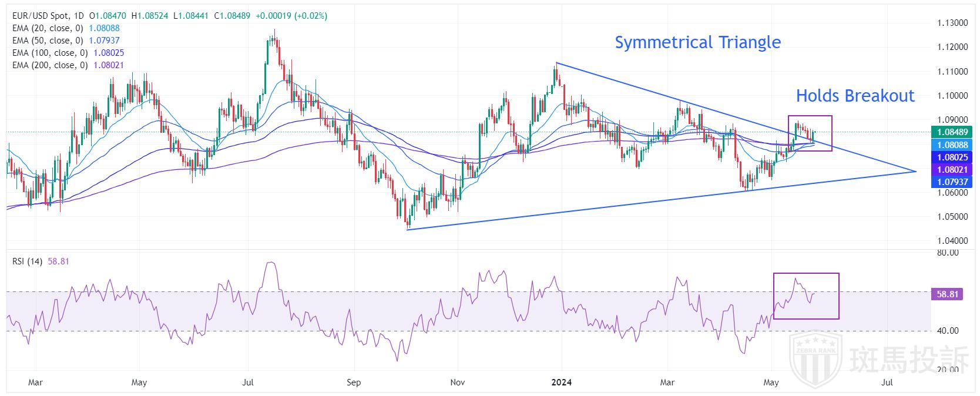This screenshot has height=396, width=980.
Task: Select the Symmetrical Triangle text annotation
Action: point(697,42)
